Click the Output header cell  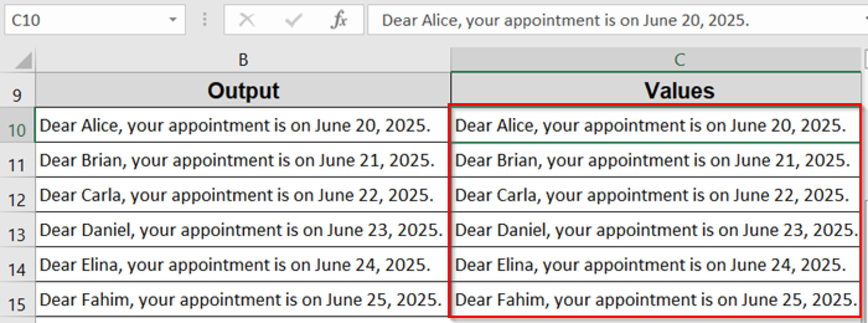click(x=243, y=90)
